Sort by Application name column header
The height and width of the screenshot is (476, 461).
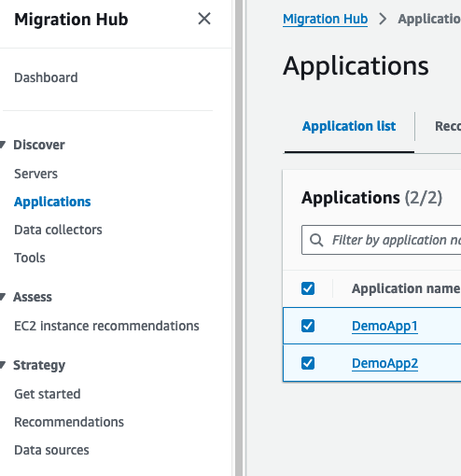tap(406, 288)
